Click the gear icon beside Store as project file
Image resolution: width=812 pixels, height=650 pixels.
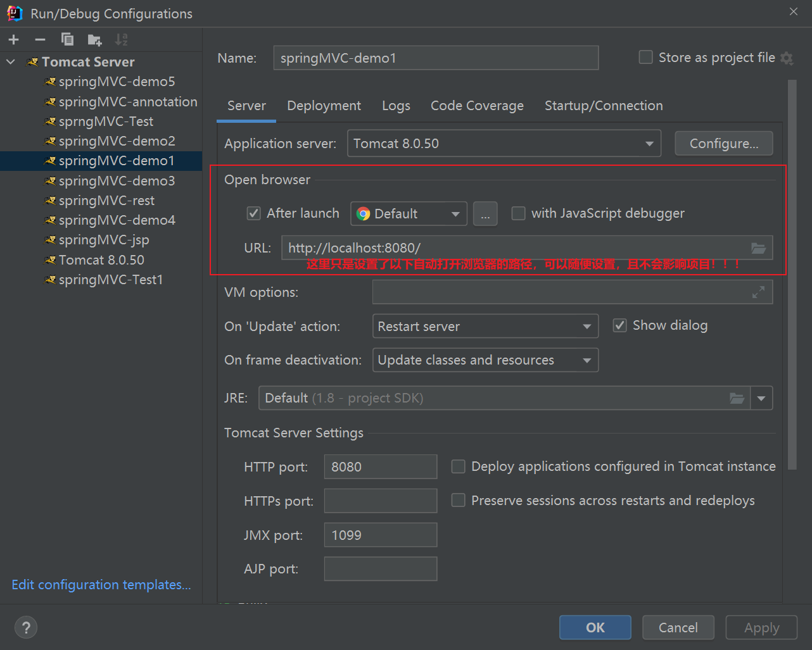pos(787,58)
